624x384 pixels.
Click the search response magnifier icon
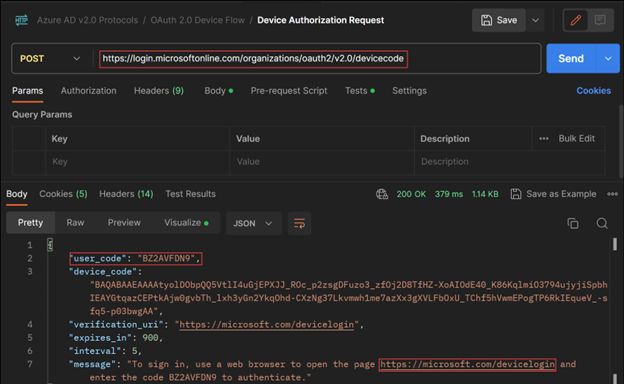[x=602, y=223]
